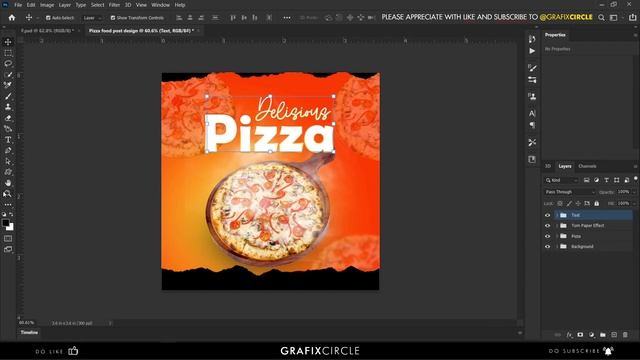Screen dimensions: 640x360
Task: Change screen mode icon in toolbar
Action: click(x=8, y=249)
